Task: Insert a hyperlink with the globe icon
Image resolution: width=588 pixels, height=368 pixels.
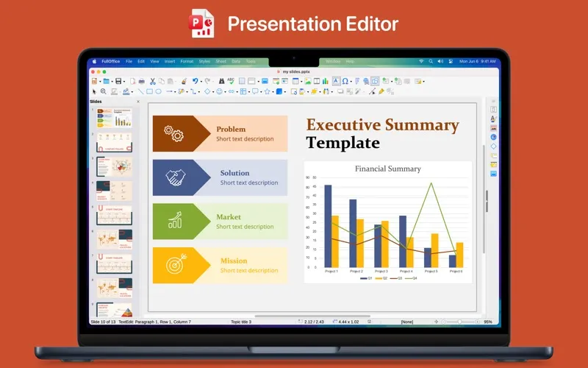Action: 366,81
